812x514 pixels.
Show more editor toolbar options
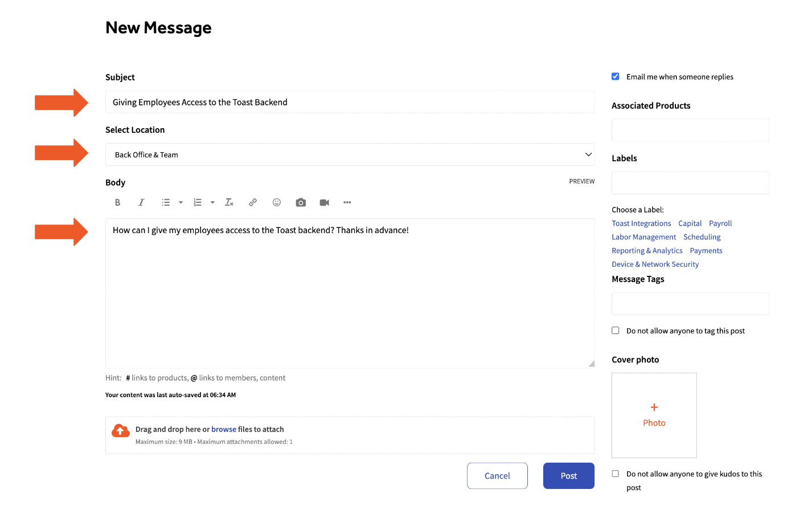coord(347,202)
